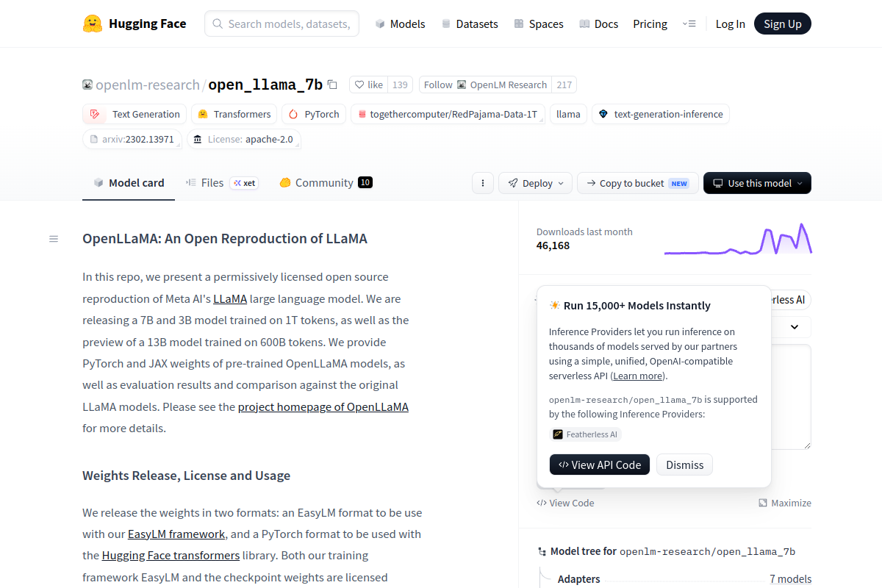The image size is (882, 588).
Task: Click the Adapters label in model tree
Action: tap(578, 579)
